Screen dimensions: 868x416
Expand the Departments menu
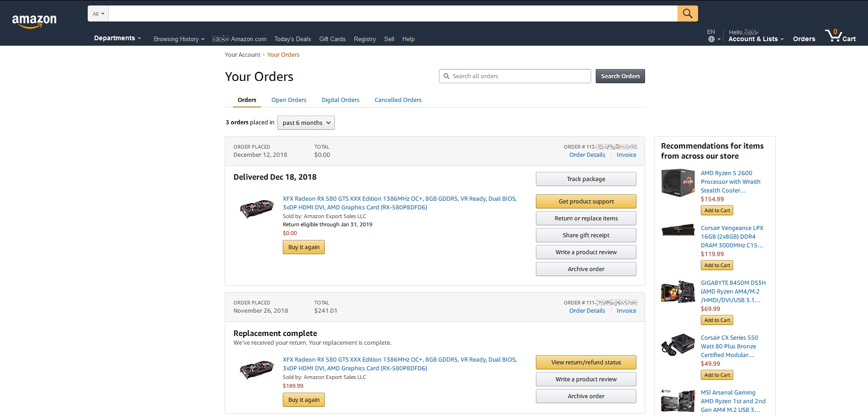117,38
